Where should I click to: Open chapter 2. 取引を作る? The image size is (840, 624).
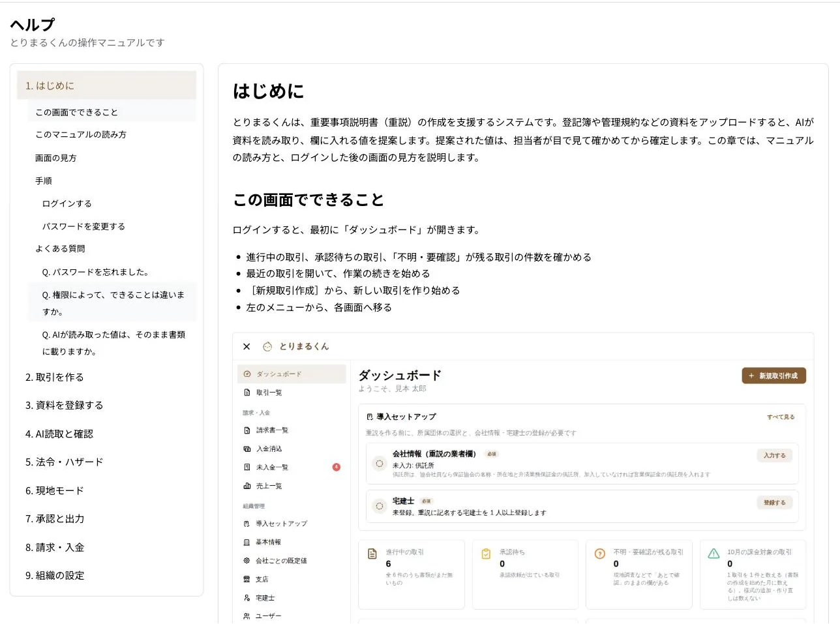point(106,377)
